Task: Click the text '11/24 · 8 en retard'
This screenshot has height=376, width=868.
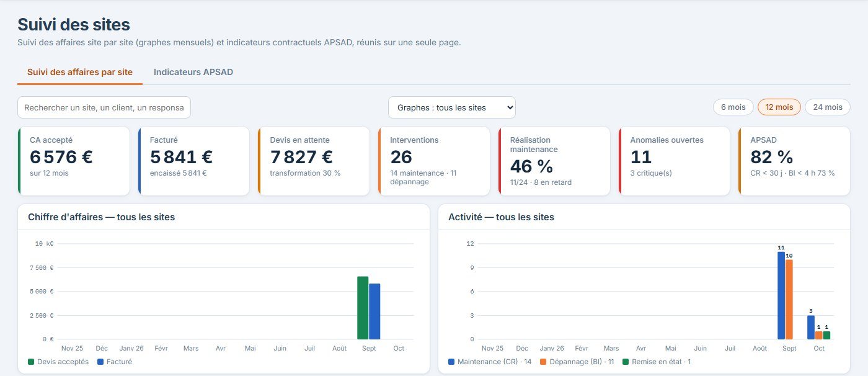Action: [x=541, y=182]
